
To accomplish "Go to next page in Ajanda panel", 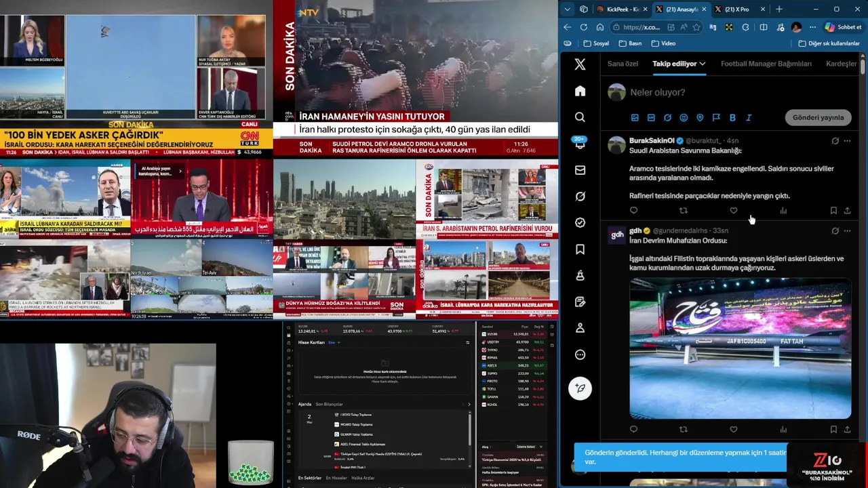I will click(x=469, y=404).
